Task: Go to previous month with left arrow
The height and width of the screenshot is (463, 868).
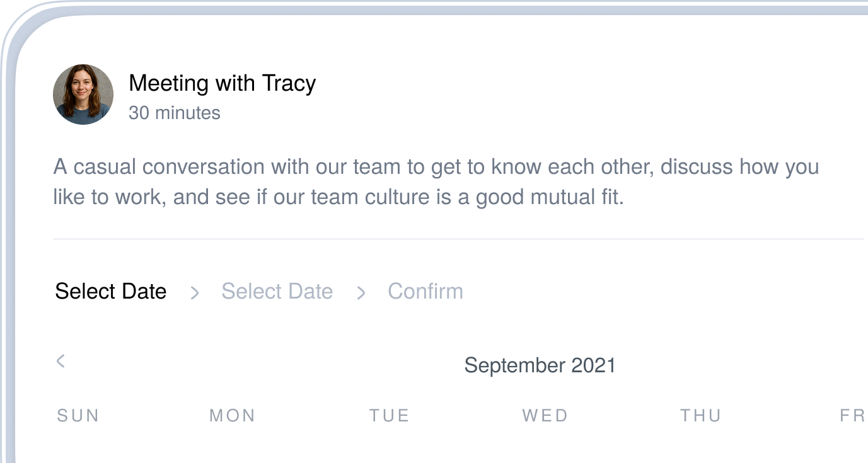Action: [61, 361]
